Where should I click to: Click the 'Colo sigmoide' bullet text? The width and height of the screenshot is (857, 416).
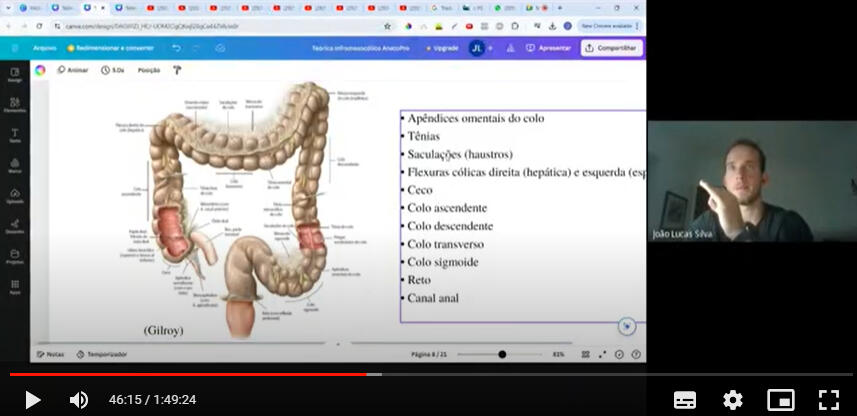(x=443, y=262)
